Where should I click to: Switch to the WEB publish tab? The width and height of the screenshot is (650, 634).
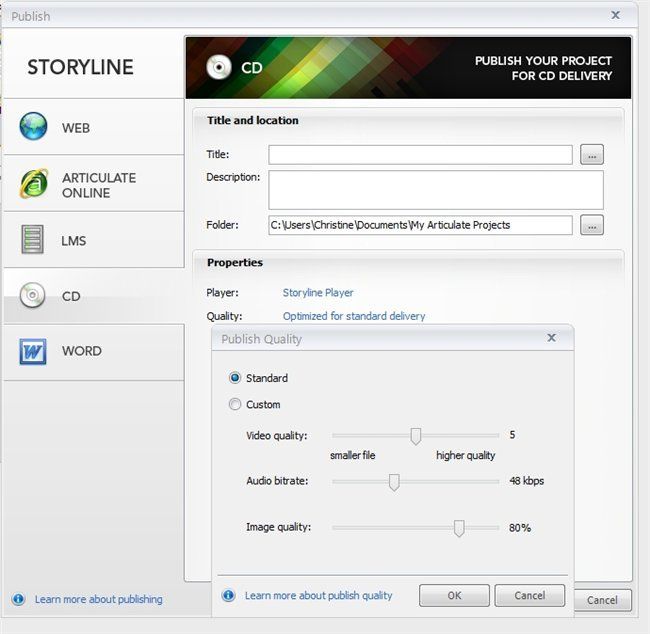pyautogui.click(x=94, y=127)
